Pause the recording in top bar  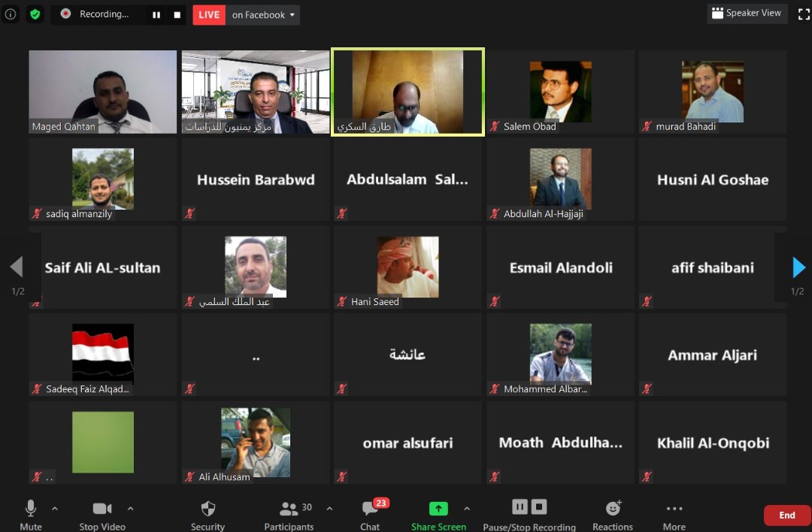(156, 15)
